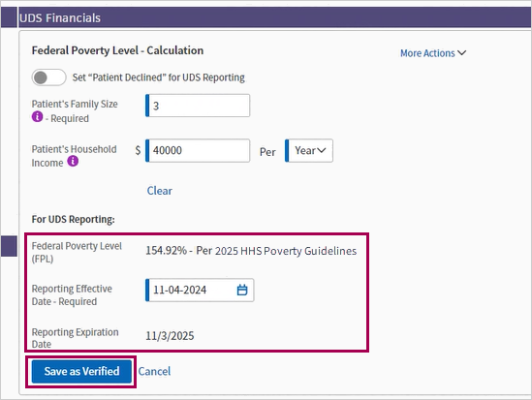
Task: Click the Save as Verified button
Action: tap(81, 371)
